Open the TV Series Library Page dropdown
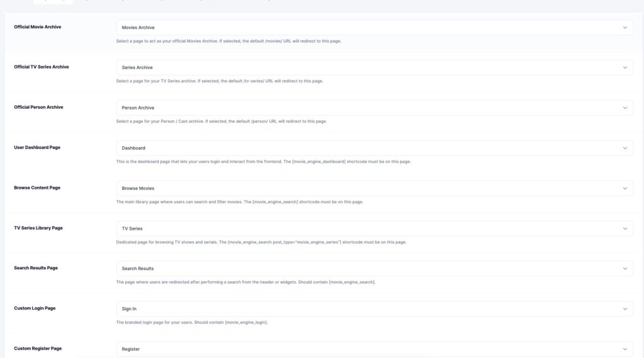The image size is (644, 358). (374, 228)
